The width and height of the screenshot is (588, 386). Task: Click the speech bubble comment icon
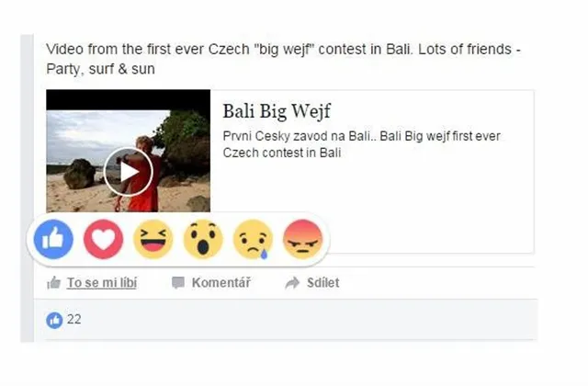click(x=177, y=282)
